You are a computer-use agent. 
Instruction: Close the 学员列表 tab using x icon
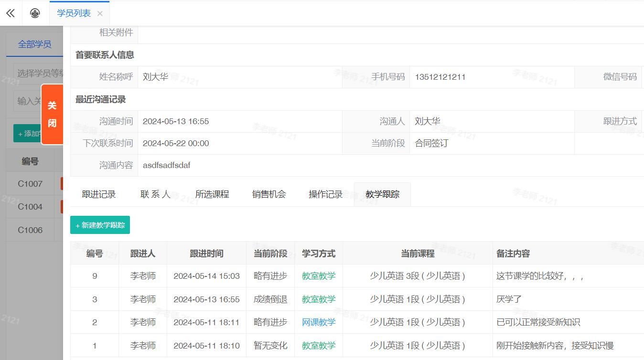(100, 13)
